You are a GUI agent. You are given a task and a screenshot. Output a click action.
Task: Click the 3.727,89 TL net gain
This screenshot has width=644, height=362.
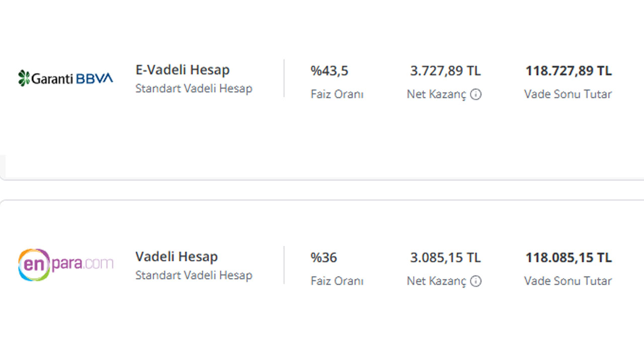445,71
